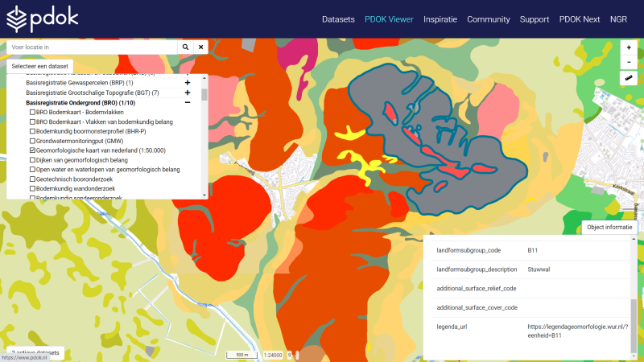This screenshot has width=644, height=362.
Task: Focus the 'Voer locatie in' search field
Action: click(x=92, y=47)
